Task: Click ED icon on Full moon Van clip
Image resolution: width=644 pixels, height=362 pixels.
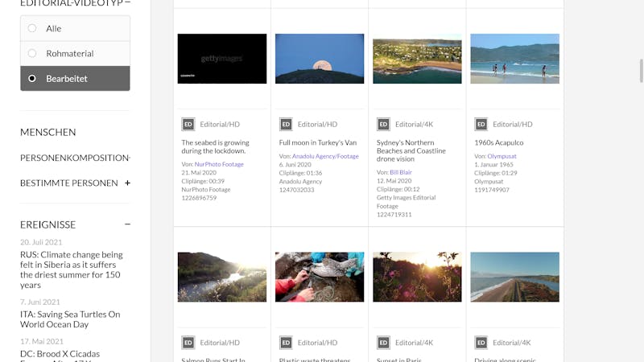Action: point(286,125)
